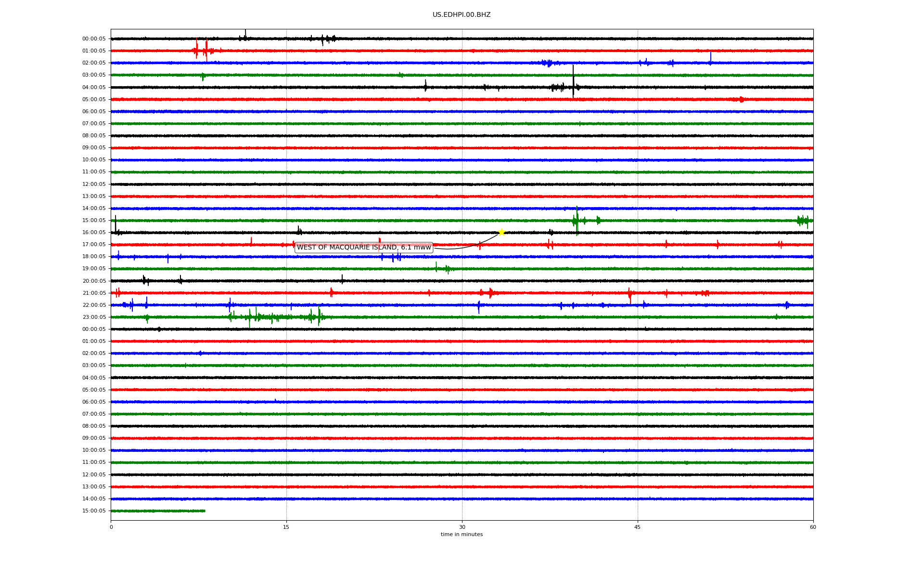
Task: Click the 21:00:05 time label
Action: point(94,293)
